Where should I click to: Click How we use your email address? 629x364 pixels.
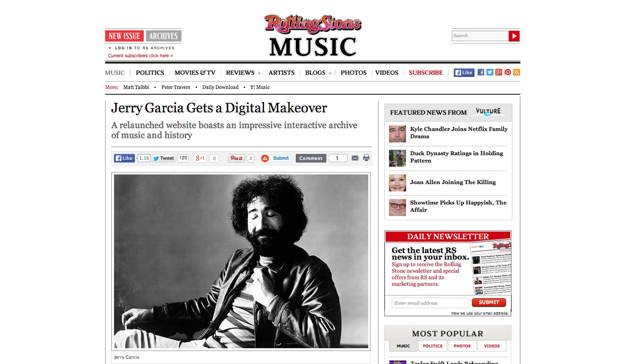click(x=480, y=313)
